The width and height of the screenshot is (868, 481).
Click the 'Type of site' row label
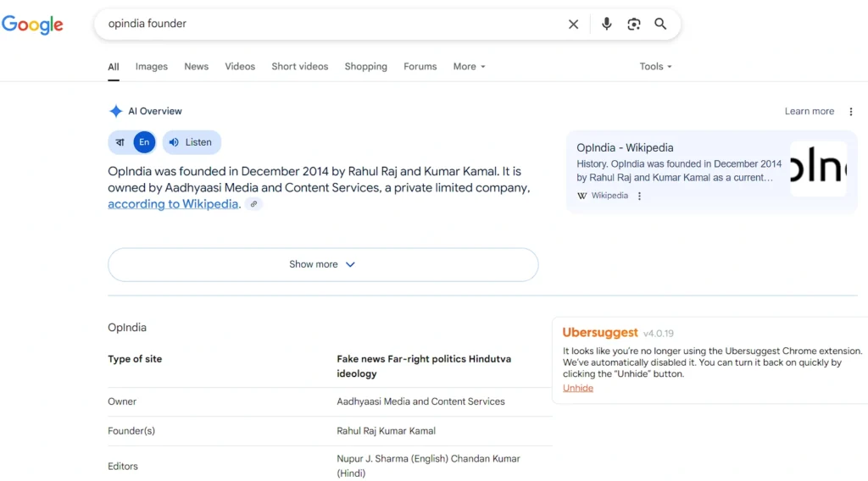coord(135,359)
